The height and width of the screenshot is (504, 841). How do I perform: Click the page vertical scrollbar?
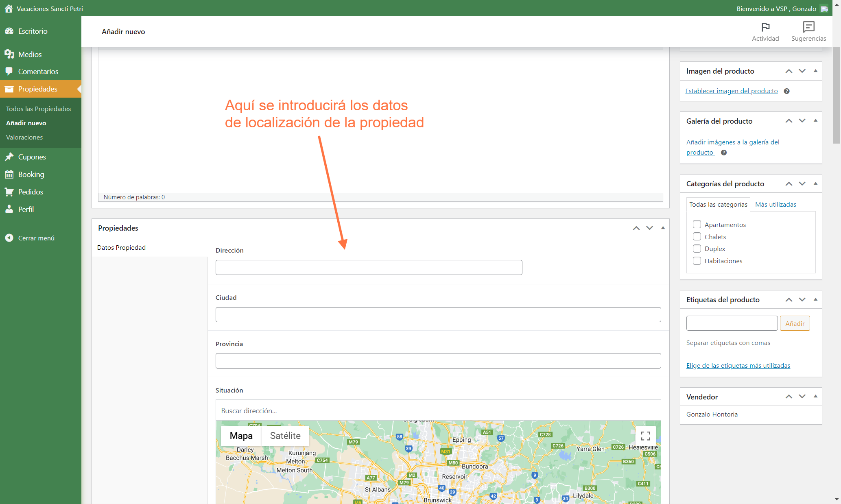click(837, 96)
